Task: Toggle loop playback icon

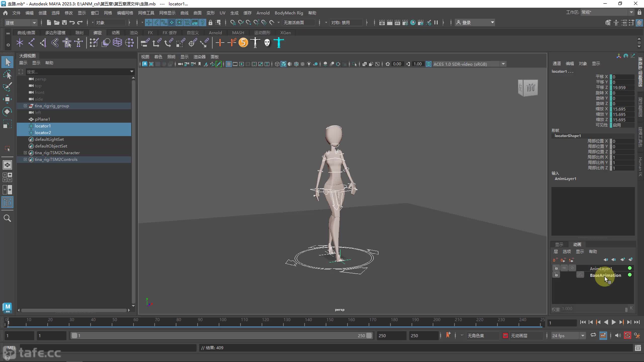Action: pyautogui.click(x=593, y=335)
